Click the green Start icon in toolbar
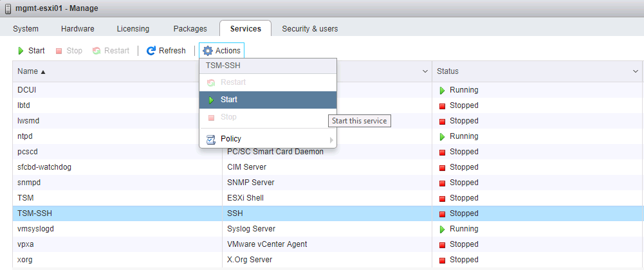 point(21,51)
